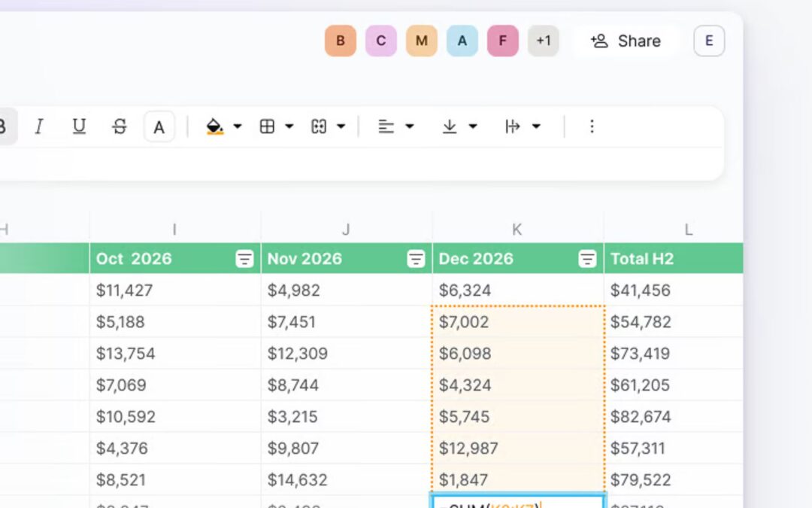812x508 pixels.
Task: Open the filter on Nov 2026 column
Action: tap(416, 258)
